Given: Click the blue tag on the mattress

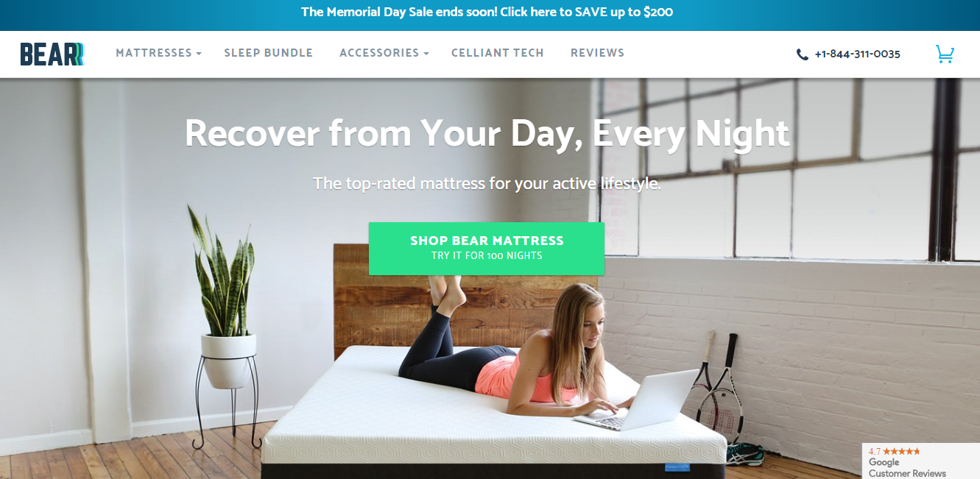Looking at the screenshot, I should point(677,466).
